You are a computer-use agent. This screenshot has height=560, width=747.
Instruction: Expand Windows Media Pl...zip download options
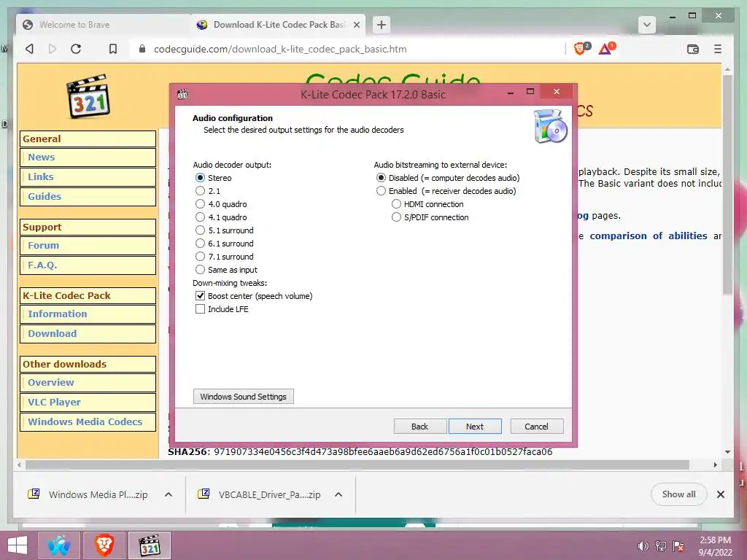(169, 494)
